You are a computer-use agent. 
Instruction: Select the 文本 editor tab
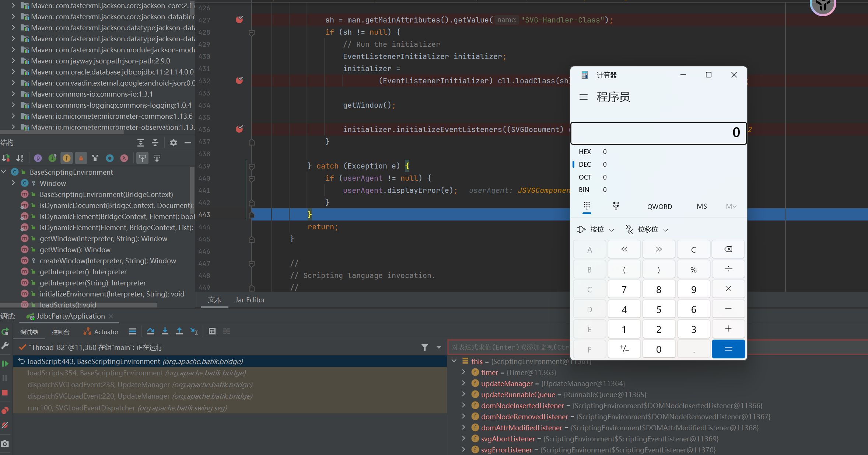[x=215, y=300]
